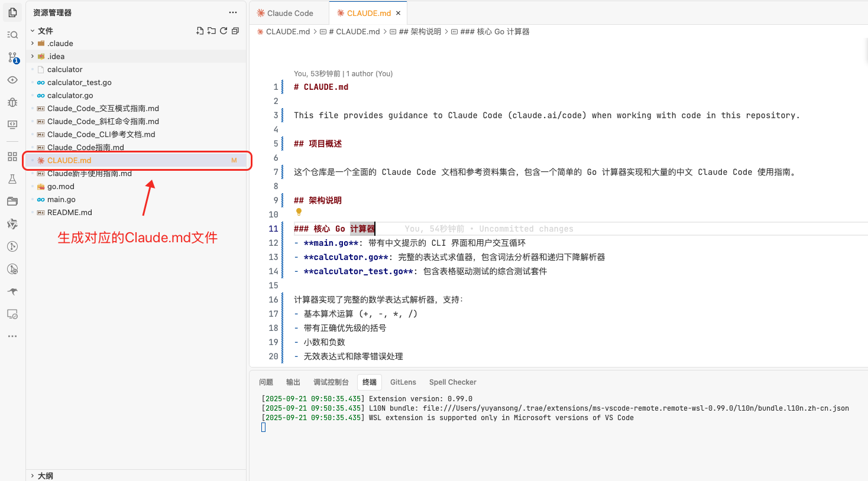Image resolution: width=868 pixels, height=481 pixels.
Task: Click New Folder icon in explorer header
Action: coord(212,31)
